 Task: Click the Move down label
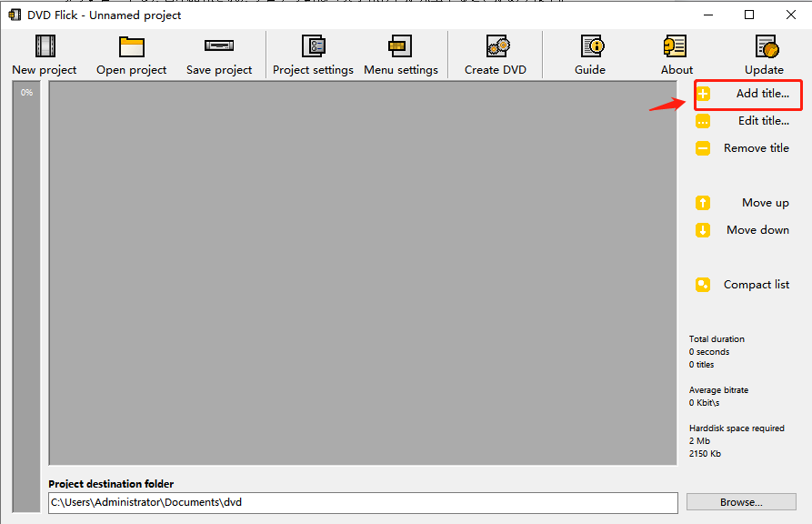coord(757,229)
